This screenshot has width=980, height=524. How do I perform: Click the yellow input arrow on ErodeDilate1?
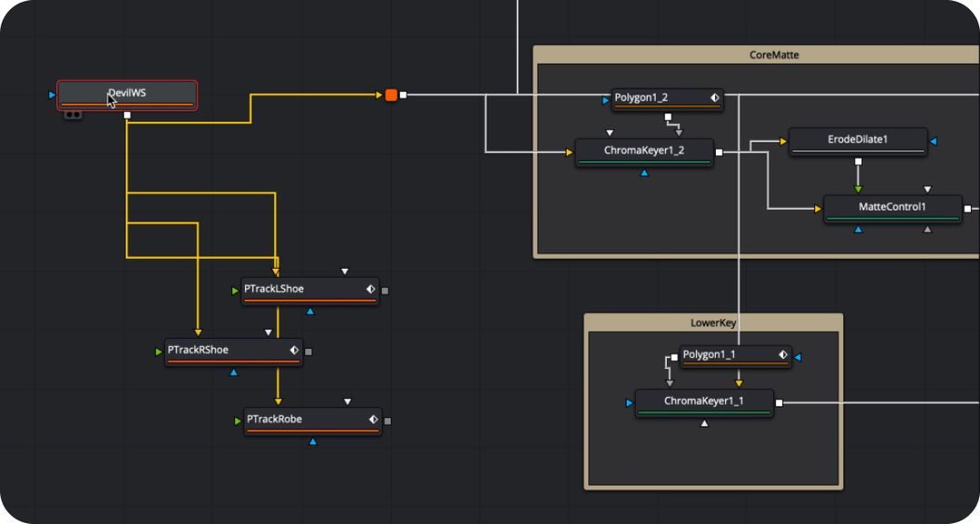pos(784,141)
